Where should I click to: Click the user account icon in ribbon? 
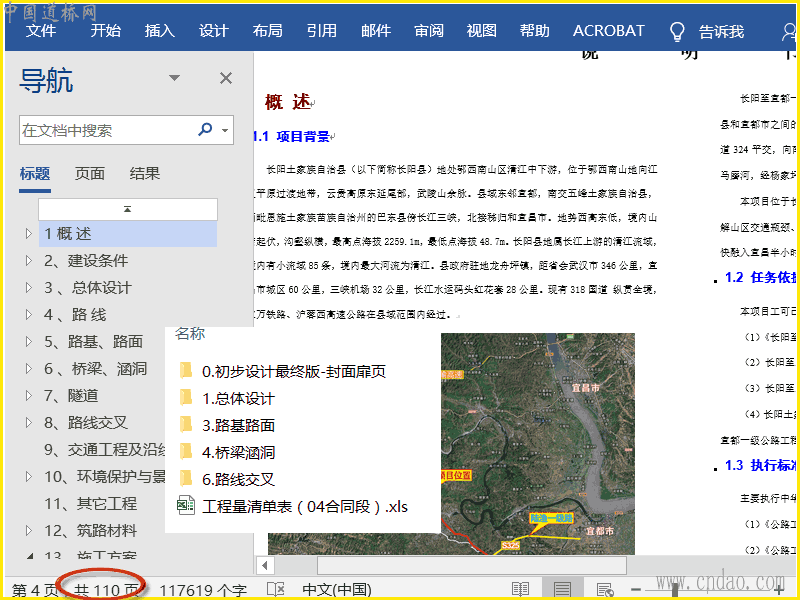[x=788, y=31]
